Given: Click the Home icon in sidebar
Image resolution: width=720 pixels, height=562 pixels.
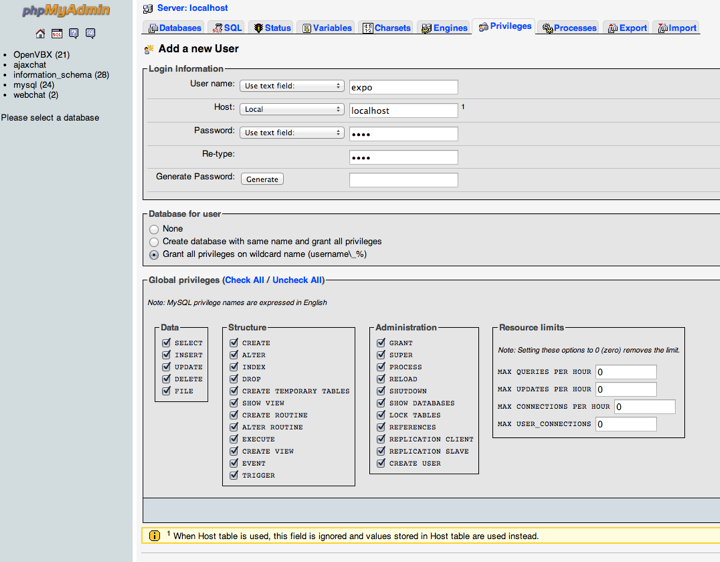Looking at the screenshot, I should click(40, 33).
